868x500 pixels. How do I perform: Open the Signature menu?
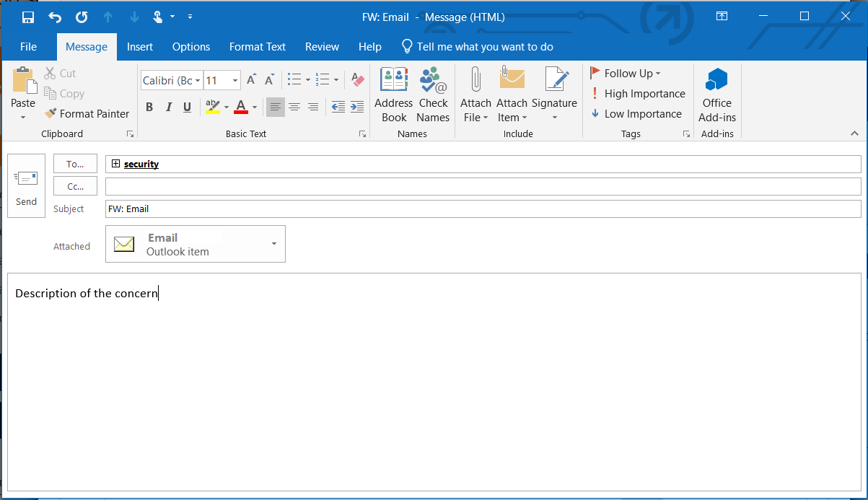554,95
